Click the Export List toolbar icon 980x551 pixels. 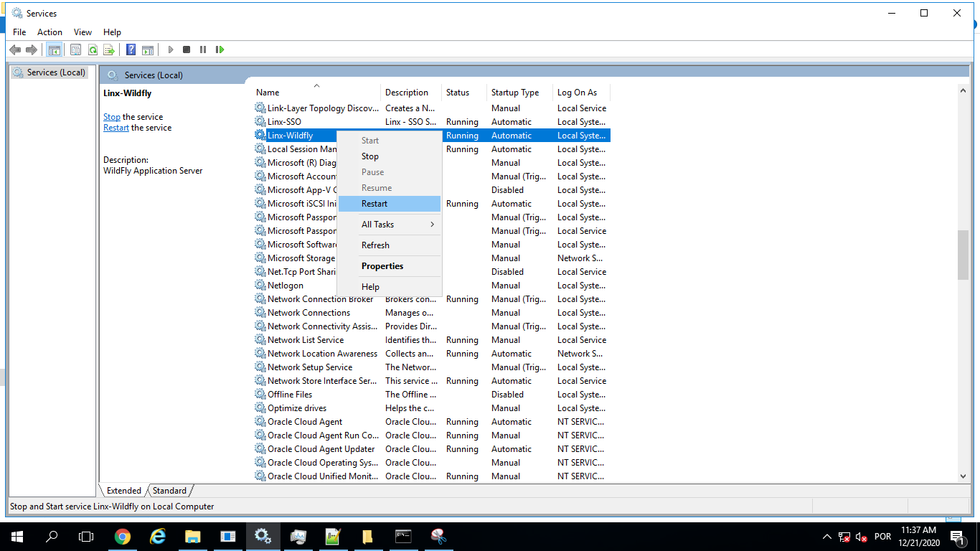tap(109, 50)
